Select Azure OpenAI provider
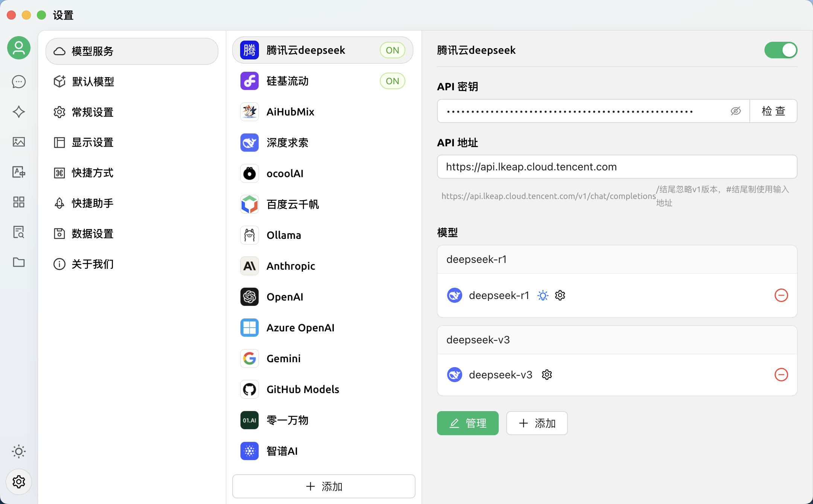This screenshot has width=813, height=504. 323,328
